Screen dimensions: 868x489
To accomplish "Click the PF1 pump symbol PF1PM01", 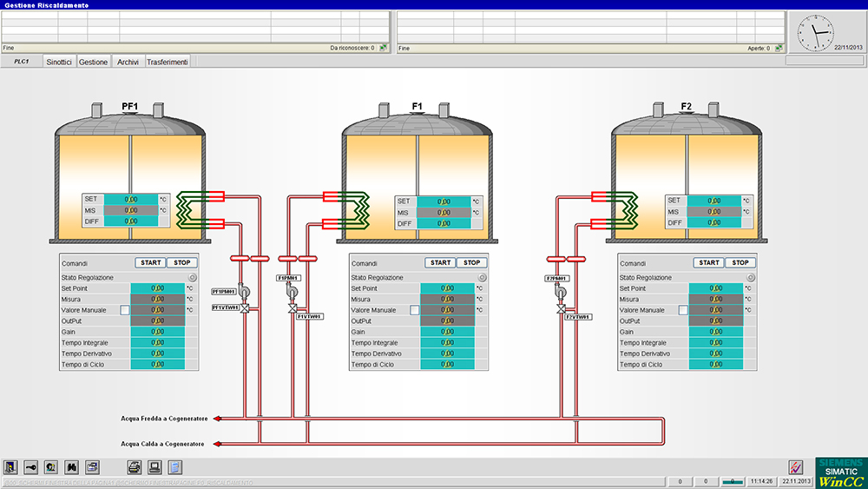I will (244, 292).
